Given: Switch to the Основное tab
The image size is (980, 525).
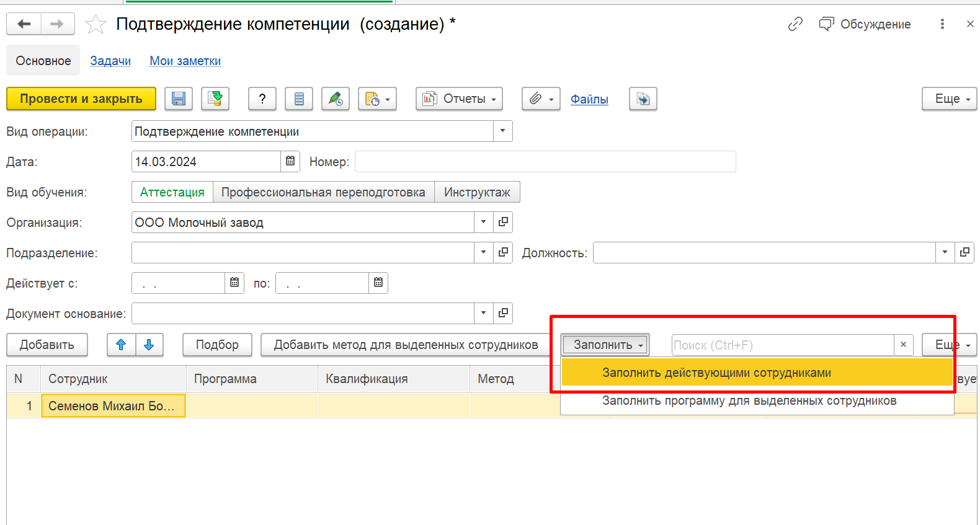Looking at the screenshot, I should [43, 61].
